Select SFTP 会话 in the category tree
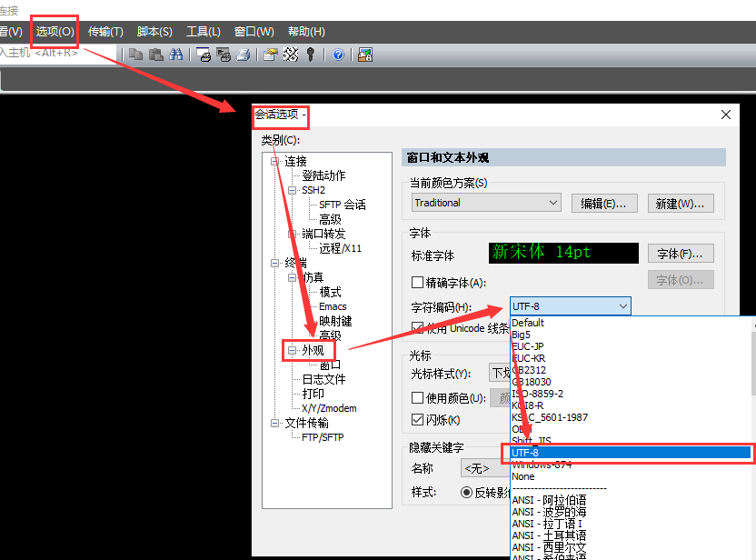Image resolution: width=756 pixels, height=560 pixels. coord(343,205)
